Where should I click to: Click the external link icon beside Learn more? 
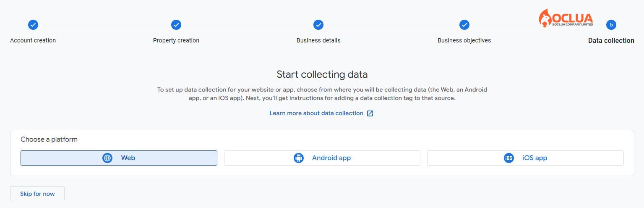point(370,113)
